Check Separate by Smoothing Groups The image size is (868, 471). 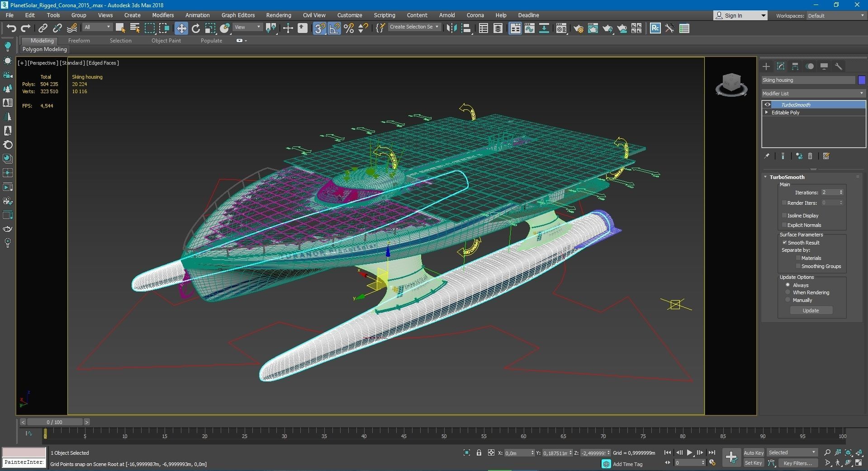(798, 266)
